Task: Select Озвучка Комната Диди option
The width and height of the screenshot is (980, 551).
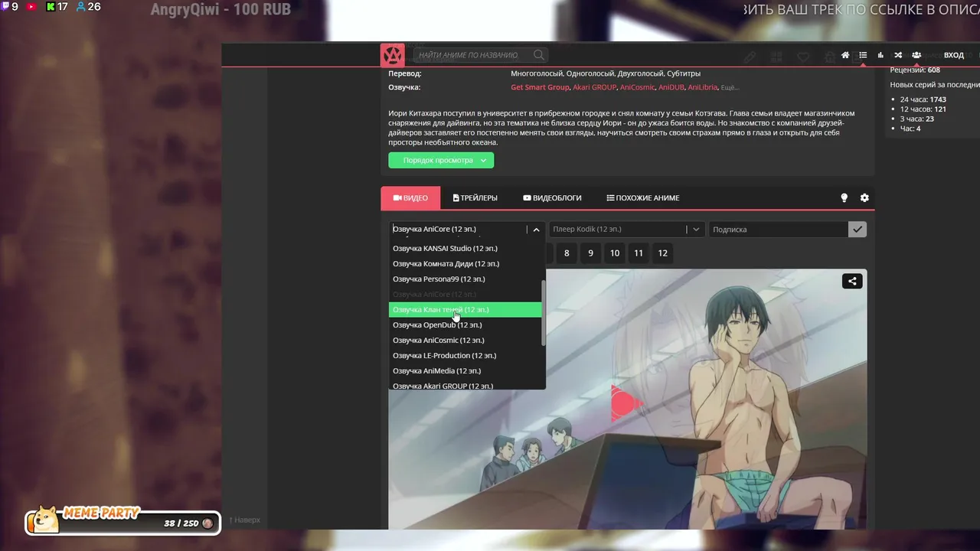Action: pos(465,263)
